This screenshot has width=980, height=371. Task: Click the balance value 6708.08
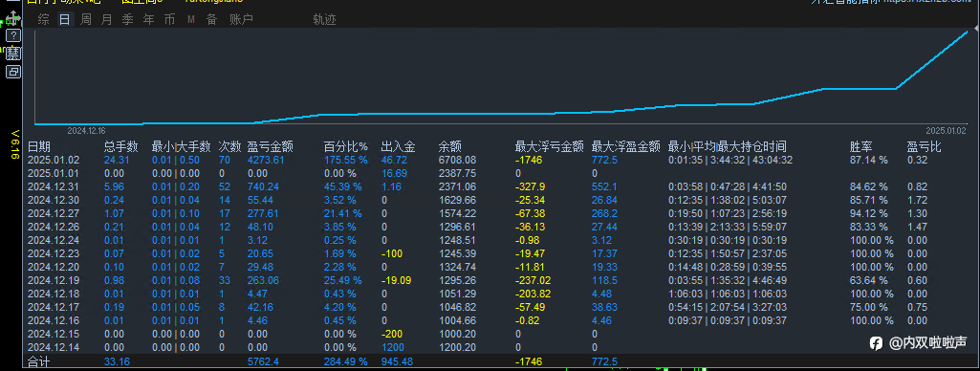458,160
